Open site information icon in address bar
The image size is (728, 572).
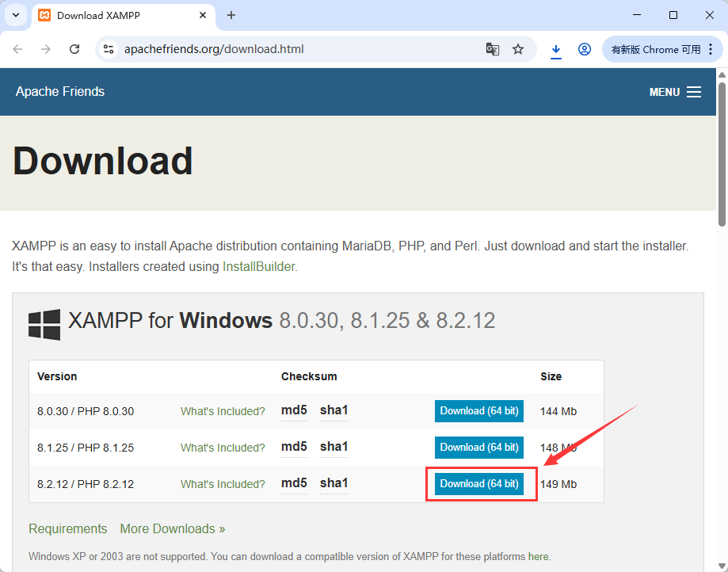click(109, 49)
